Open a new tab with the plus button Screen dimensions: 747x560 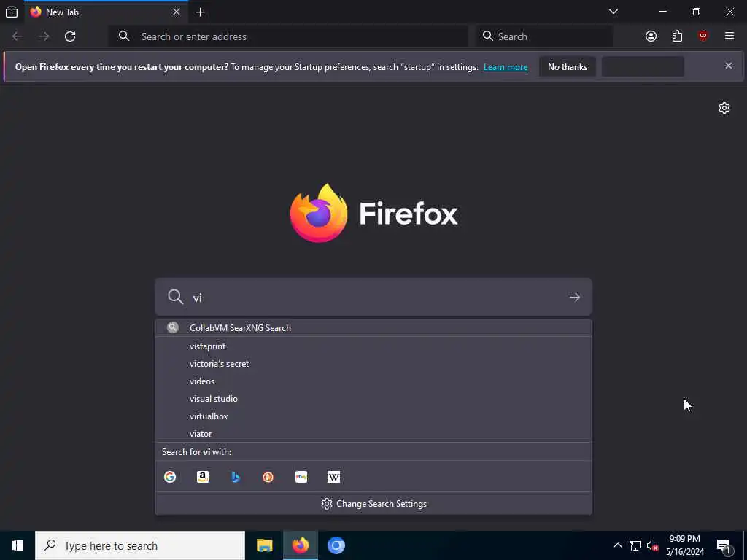(x=200, y=12)
